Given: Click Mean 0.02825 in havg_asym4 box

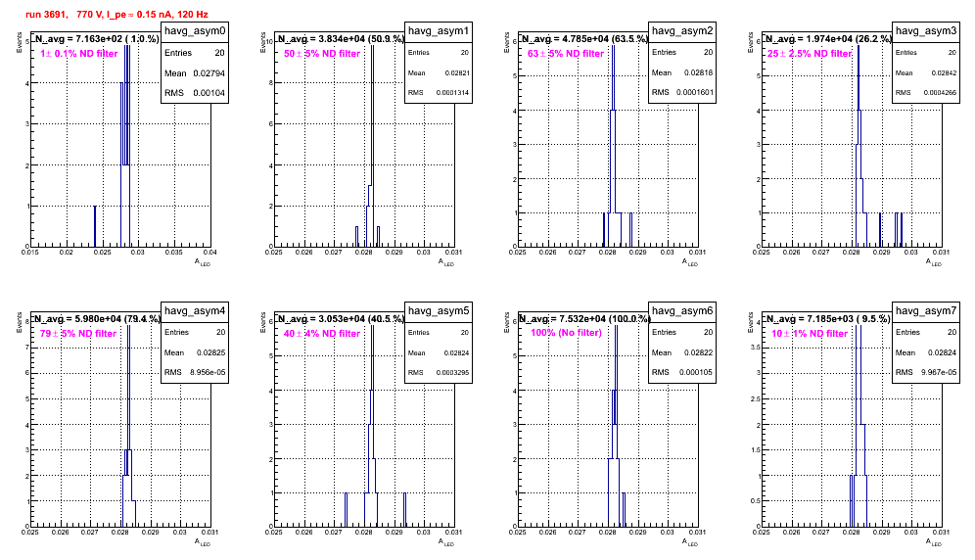Looking at the screenshot, I should click(195, 352).
